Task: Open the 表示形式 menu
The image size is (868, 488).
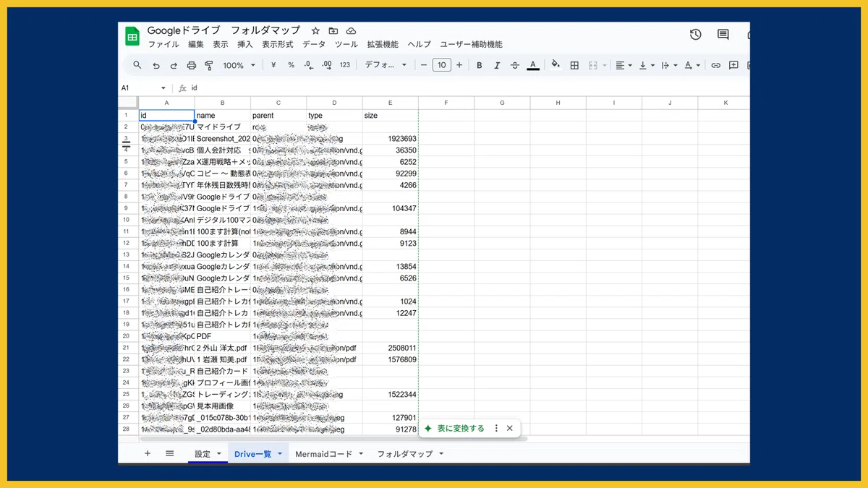Action: tap(278, 45)
